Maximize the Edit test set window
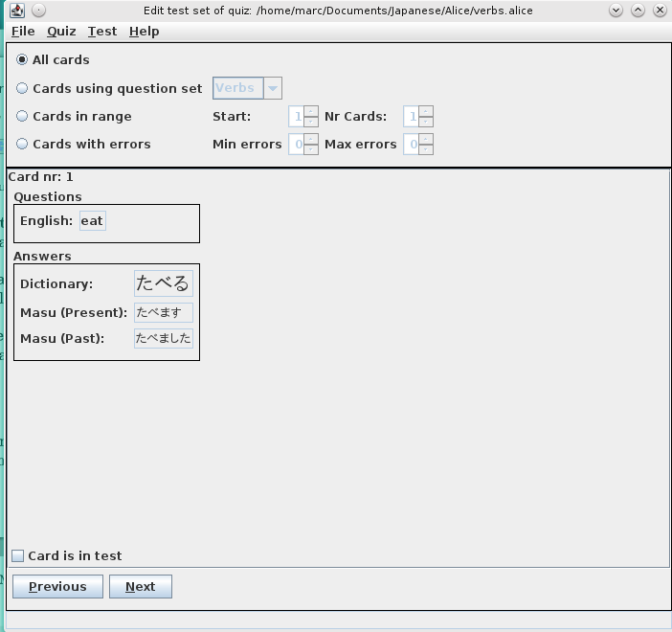This screenshot has width=672, height=632. click(x=638, y=10)
